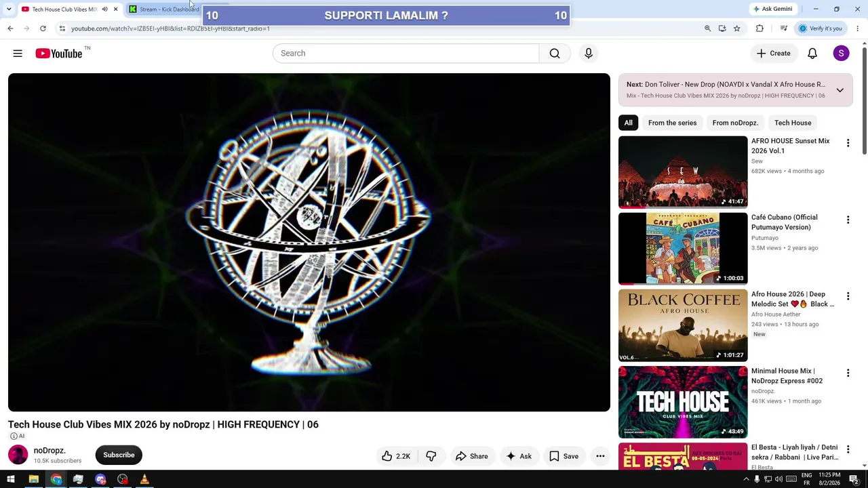Open options for Afro House 2026 video

pyautogui.click(x=848, y=296)
